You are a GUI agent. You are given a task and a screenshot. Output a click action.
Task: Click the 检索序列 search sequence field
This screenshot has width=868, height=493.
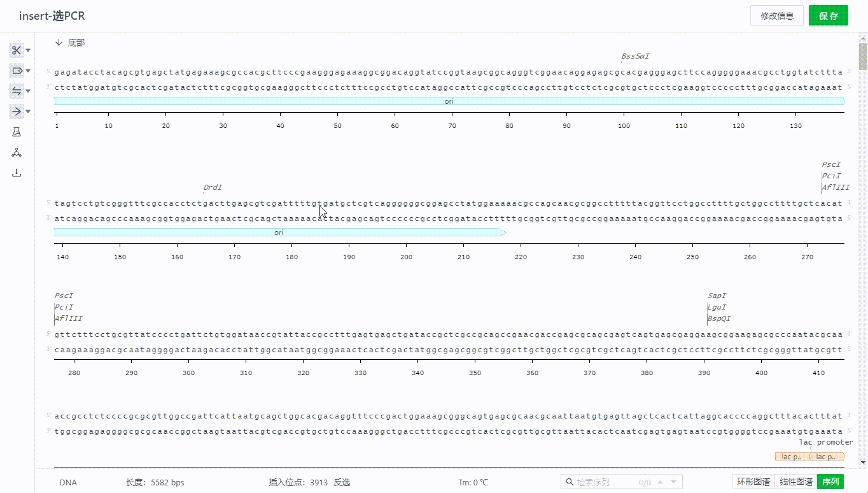pyautogui.click(x=605, y=482)
